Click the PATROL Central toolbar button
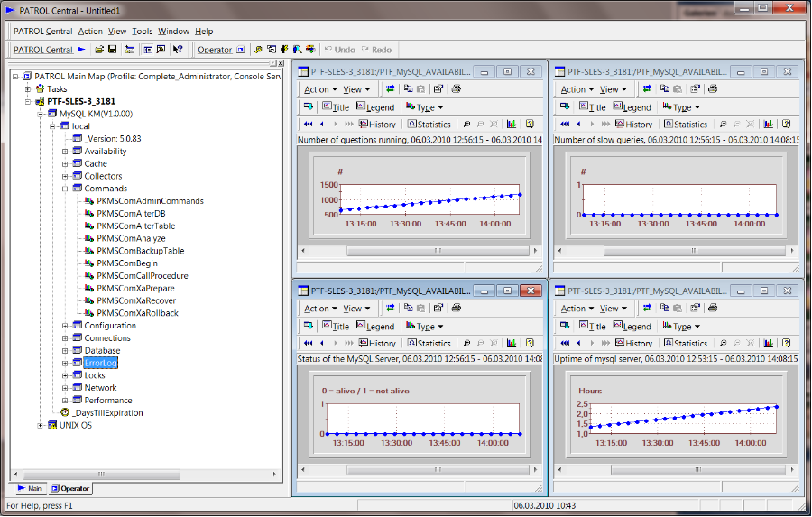Viewport: 812px width, 517px height. [43, 50]
